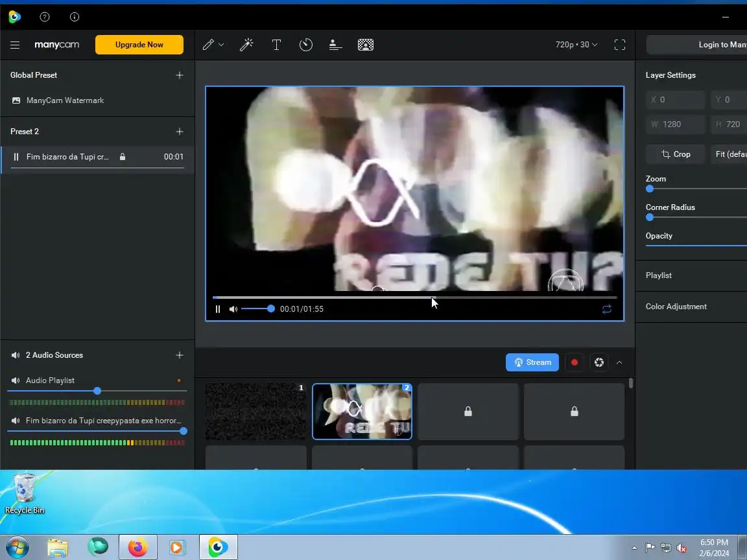Open the timer clock tool
The width and height of the screenshot is (747, 560).
click(x=306, y=45)
